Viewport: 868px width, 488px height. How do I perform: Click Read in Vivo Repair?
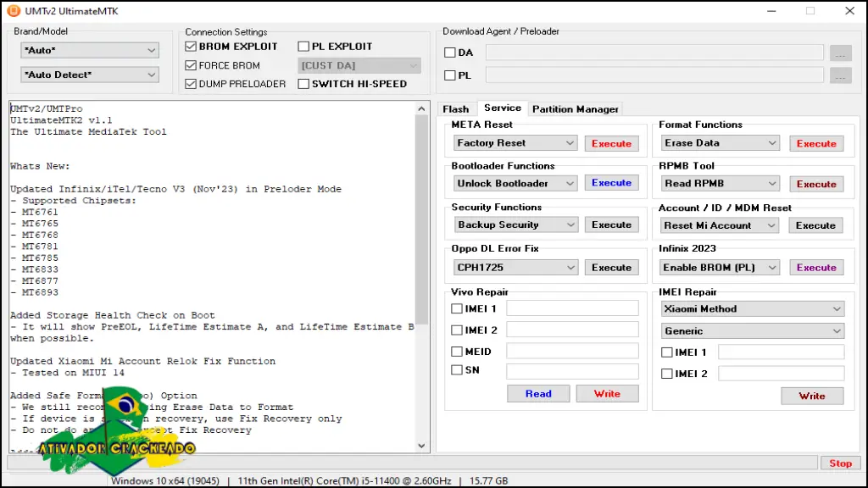[538, 393]
